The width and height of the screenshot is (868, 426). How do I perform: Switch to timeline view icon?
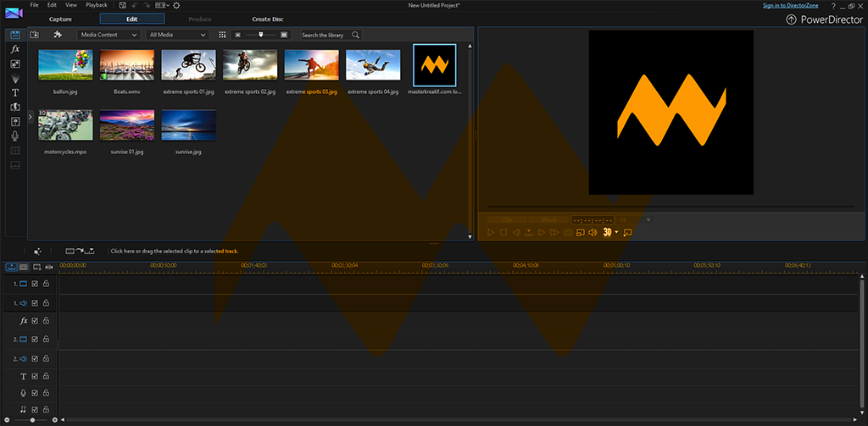[12, 268]
